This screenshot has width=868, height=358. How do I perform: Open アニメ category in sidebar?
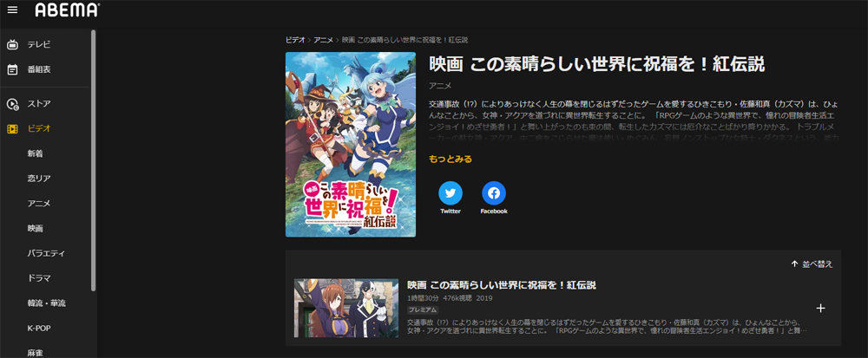point(39,204)
